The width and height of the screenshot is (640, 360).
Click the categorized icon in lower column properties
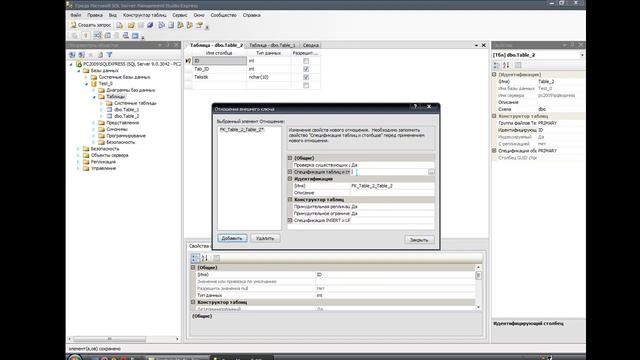[x=195, y=258]
